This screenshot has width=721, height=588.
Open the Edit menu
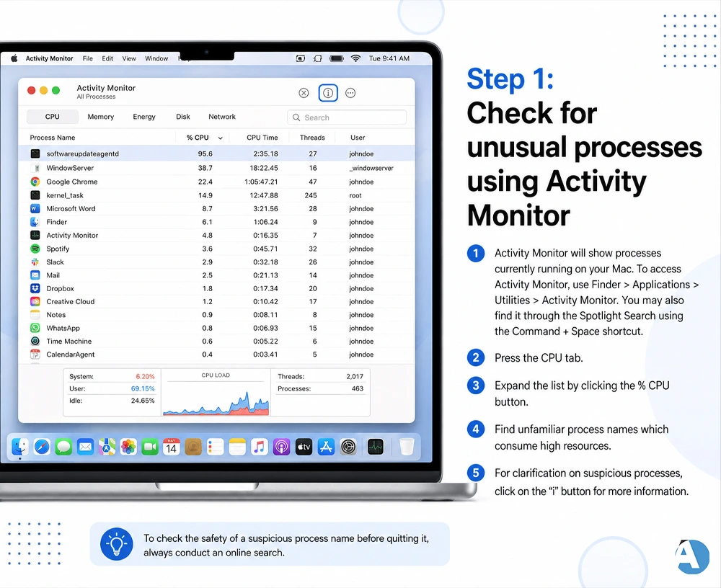tap(107, 58)
